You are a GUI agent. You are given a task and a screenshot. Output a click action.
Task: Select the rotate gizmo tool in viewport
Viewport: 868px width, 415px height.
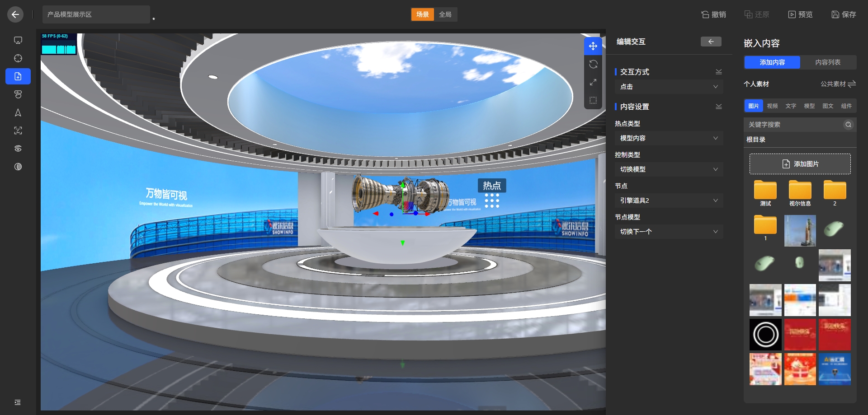593,64
